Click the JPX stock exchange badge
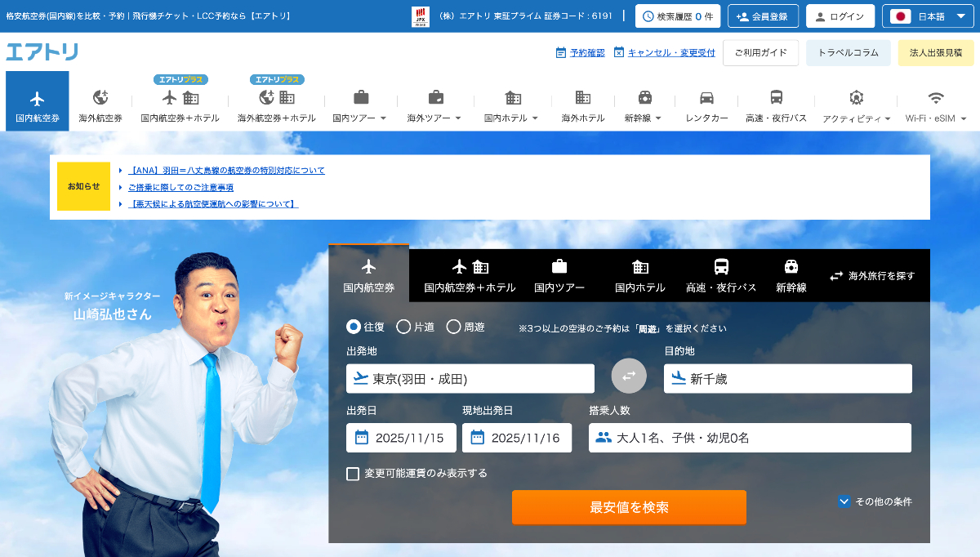 coord(421,16)
